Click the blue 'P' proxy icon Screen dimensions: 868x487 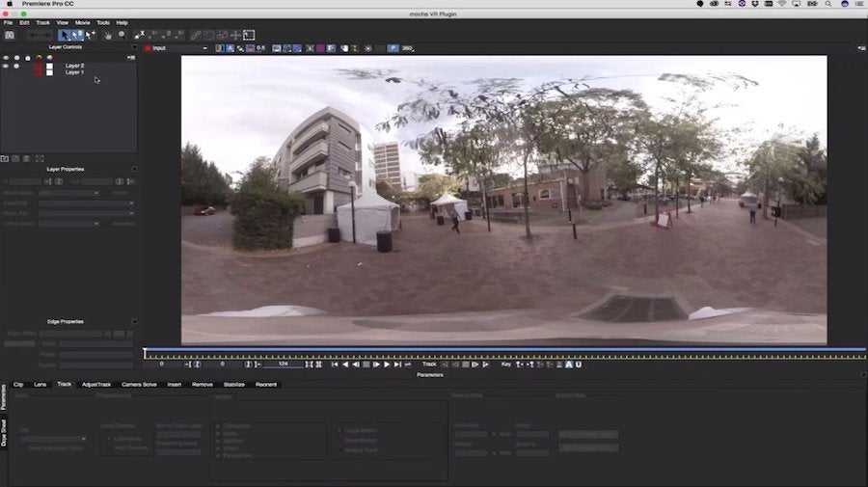point(393,48)
